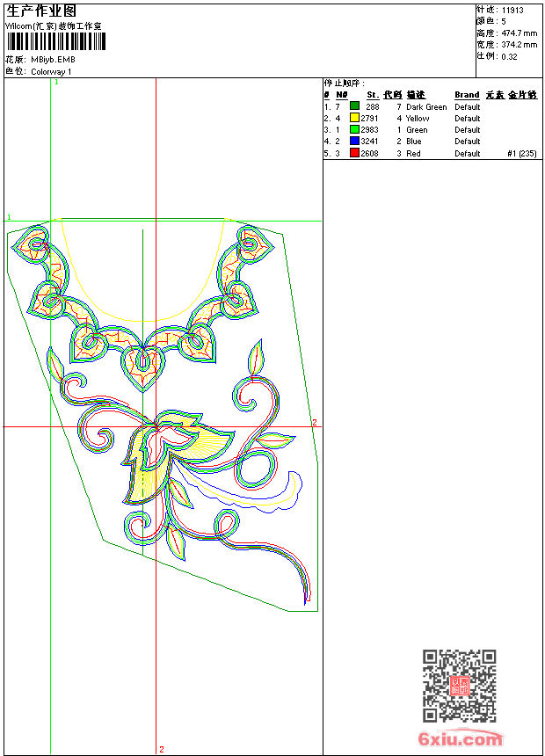Click the 生产作业图 page title
Image resolution: width=545 pixels, height=756 pixels.
pyautogui.click(x=41, y=11)
